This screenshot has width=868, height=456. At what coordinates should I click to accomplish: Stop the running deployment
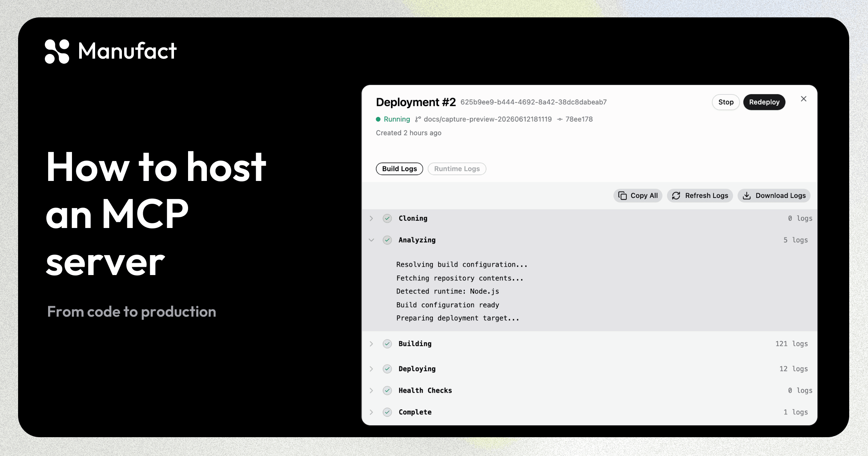click(726, 102)
